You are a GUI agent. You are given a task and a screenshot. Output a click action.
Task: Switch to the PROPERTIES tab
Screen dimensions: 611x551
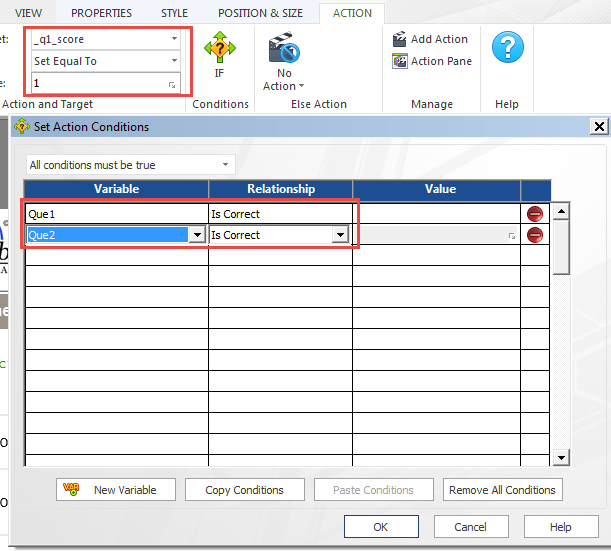pyautogui.click(x=101, y=13)
